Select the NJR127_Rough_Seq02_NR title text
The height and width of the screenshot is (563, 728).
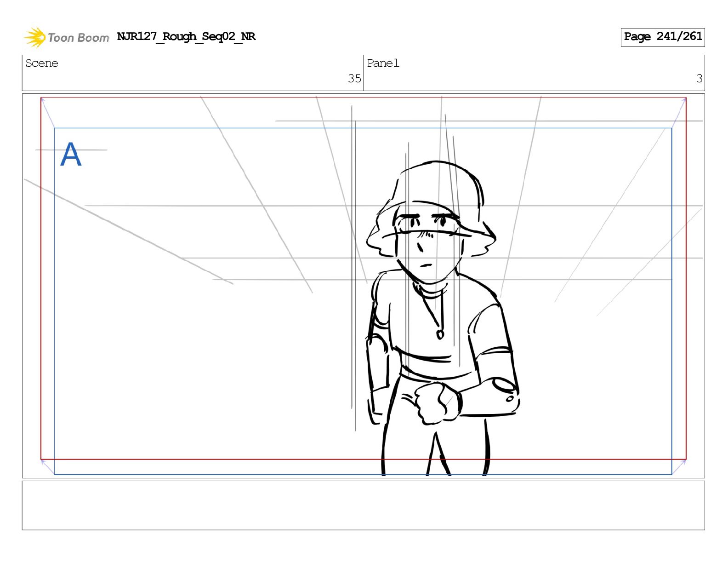coord(186,36)
